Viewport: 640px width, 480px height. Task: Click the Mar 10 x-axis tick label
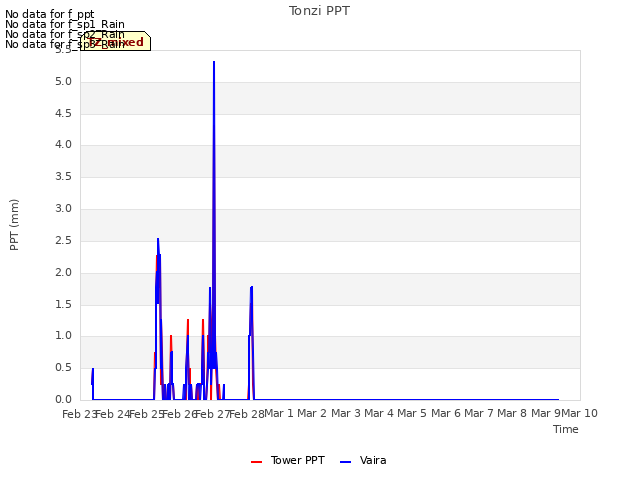[x=580, y=413]
